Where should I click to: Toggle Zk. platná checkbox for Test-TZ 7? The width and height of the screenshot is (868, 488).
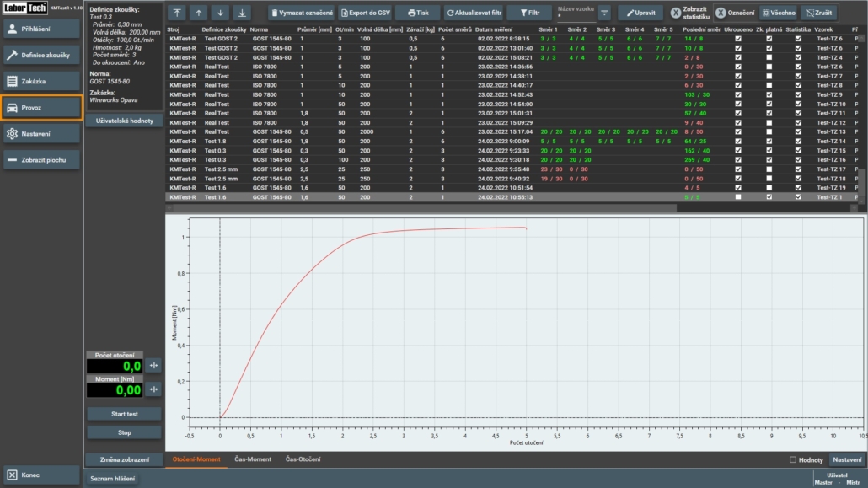(768, 76)
